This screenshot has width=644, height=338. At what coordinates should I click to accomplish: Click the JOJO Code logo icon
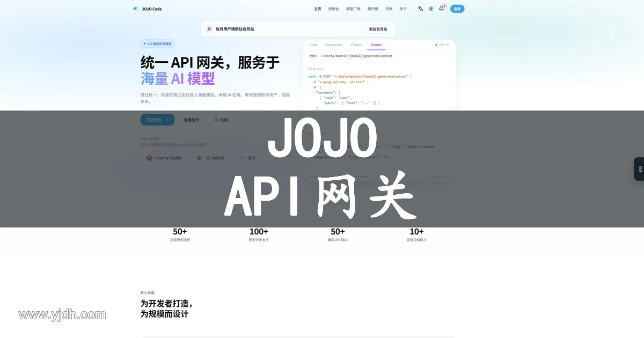tap(136, 9)
